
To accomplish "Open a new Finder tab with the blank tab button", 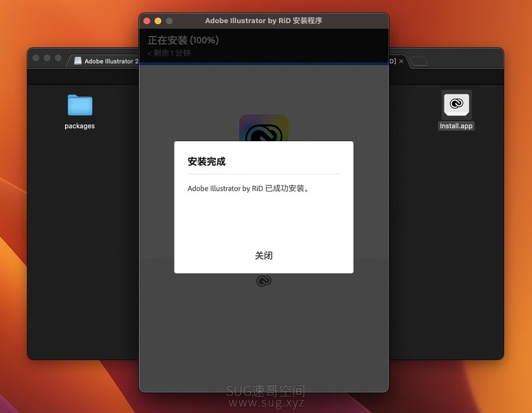I will click(419, 61).
